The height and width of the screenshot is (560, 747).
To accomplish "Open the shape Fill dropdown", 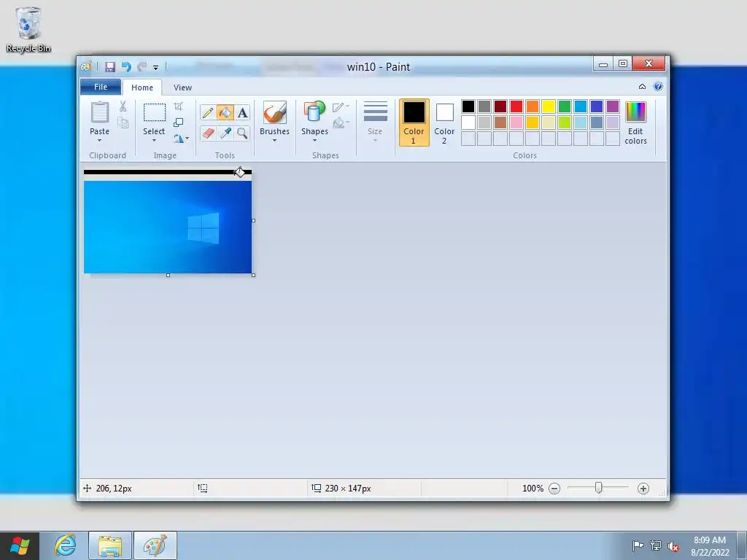I will pos(341,123).
